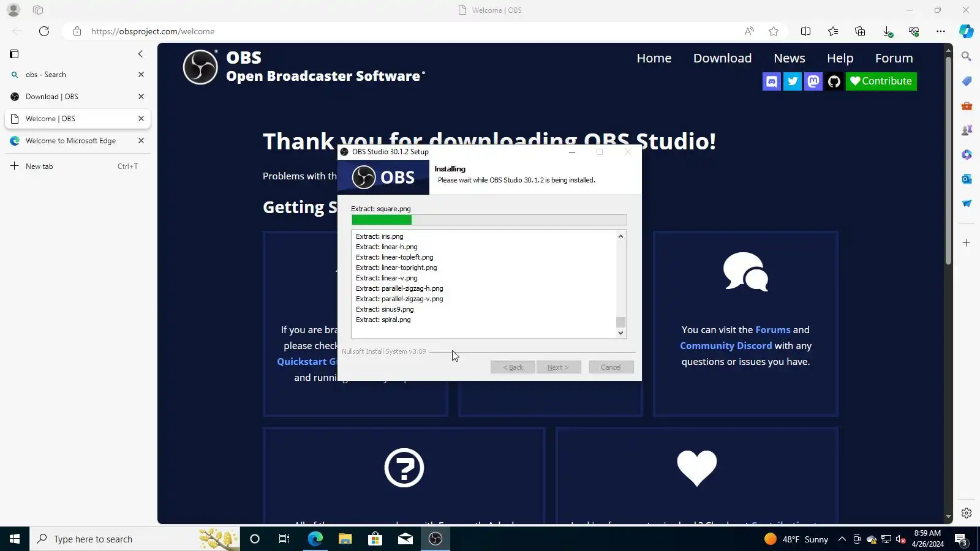Open Browser essentials

(x=914, y=31)
